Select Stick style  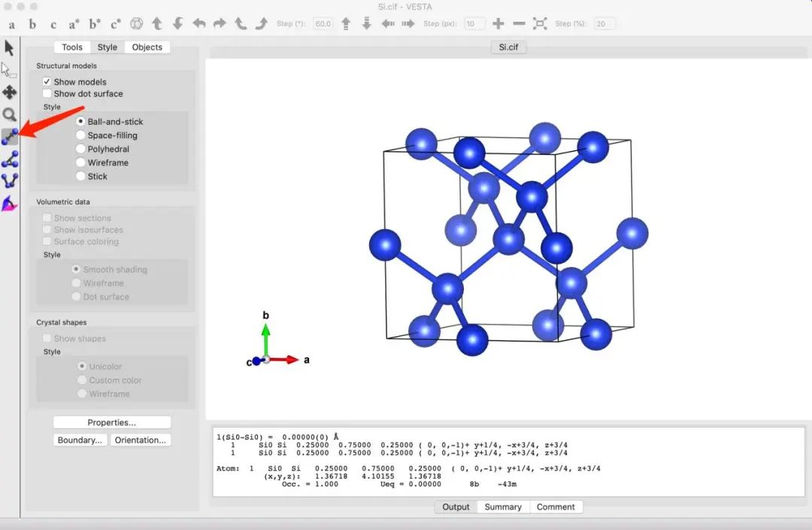[x=80, y=176]
